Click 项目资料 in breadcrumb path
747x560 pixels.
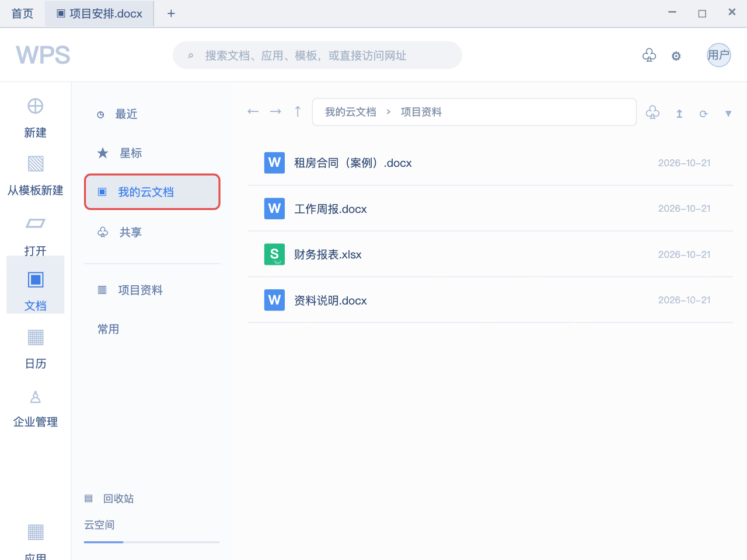[421, 112]
